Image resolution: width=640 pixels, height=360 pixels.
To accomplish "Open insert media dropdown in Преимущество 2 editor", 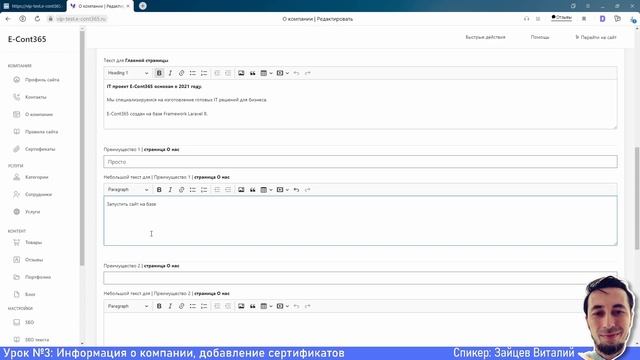I will pyautogui.click(x=282, y=306).
